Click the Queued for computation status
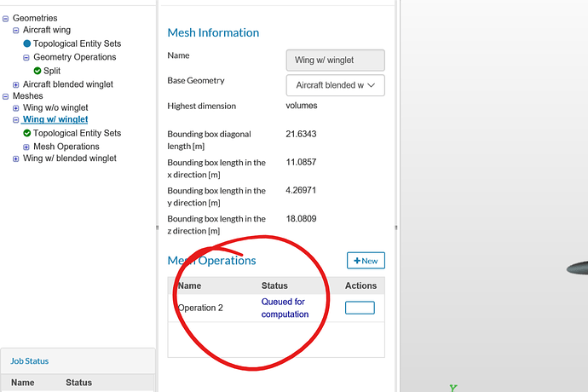 (x=285, y=308)
